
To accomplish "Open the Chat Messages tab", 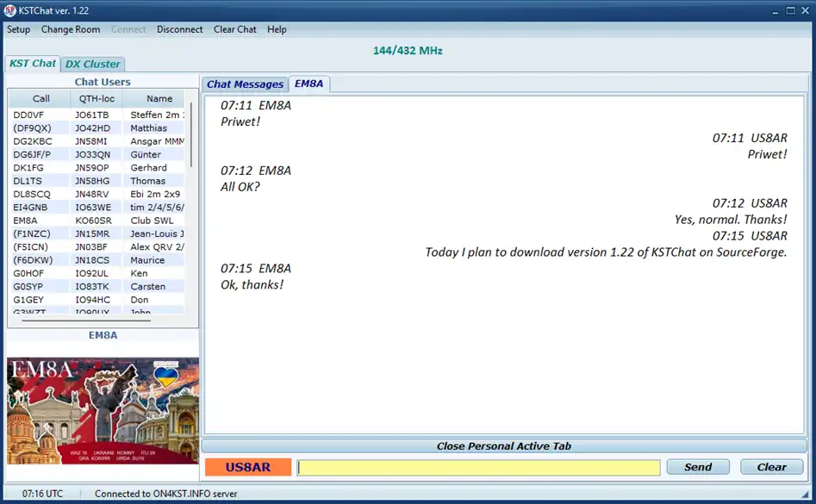I will pyautogui.click(x=245, y=84).
